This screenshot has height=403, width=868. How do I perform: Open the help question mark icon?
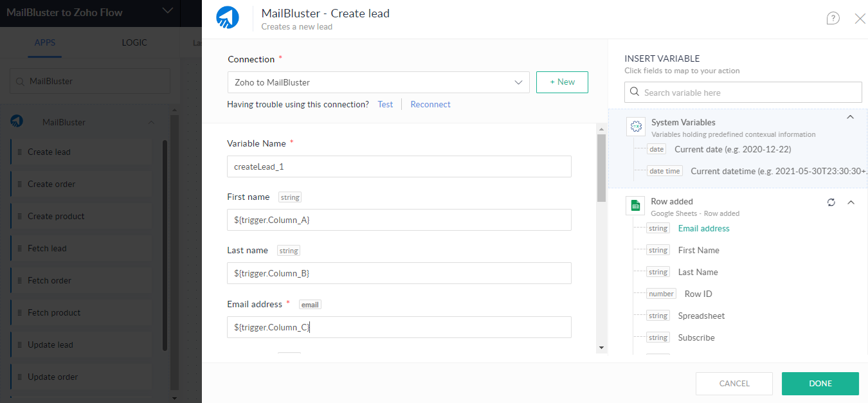833,19
